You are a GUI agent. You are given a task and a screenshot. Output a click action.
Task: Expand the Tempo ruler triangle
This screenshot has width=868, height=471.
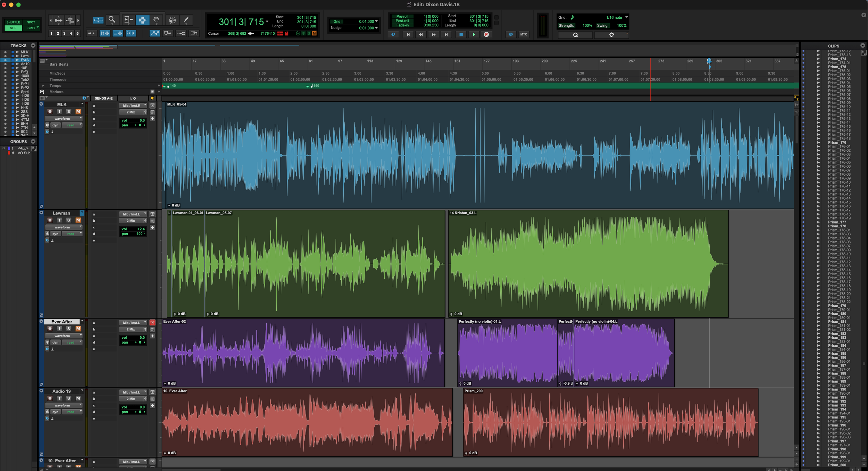pos(43,86)
